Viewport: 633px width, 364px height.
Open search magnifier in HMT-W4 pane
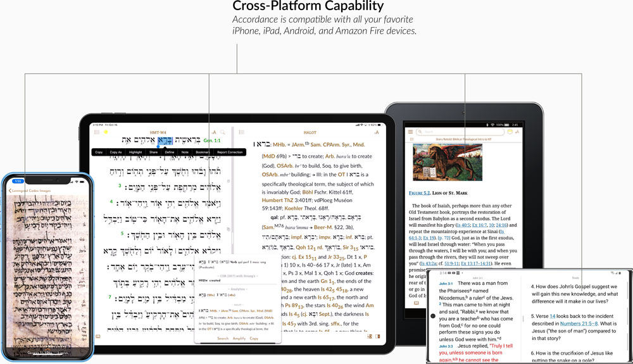point(222,132)
